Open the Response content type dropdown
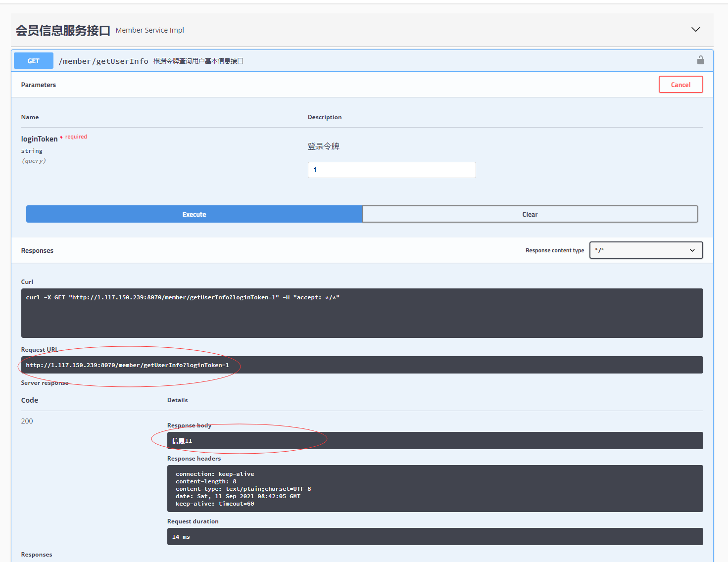This screenshot has height=562, width=728. click(x=646, y=250)
